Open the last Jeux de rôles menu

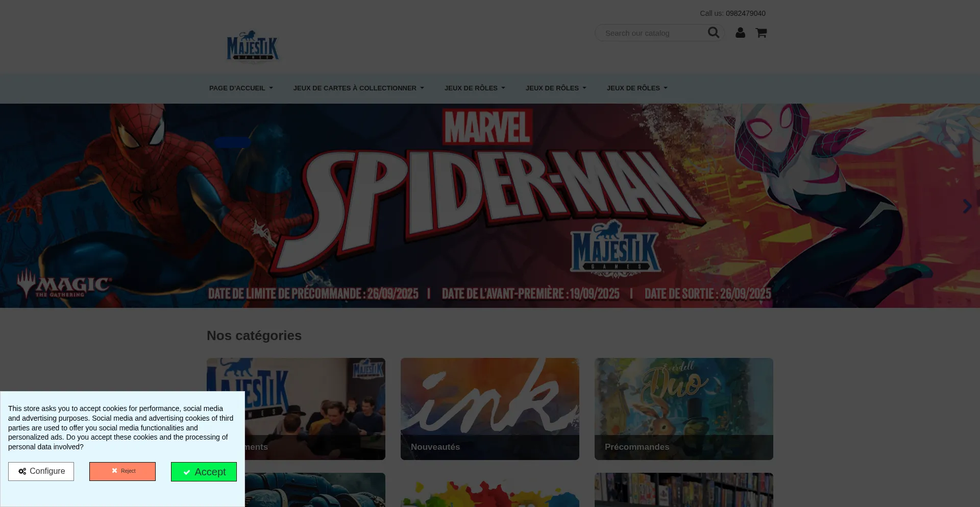click(636, 88)
